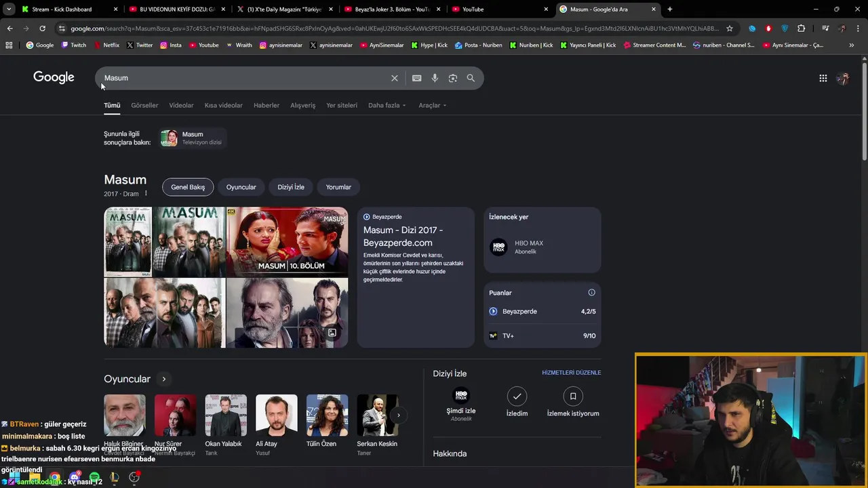Click the Masum Televizyon dizisi suggestion chip
This screenshot has width=868, height=488.
coord(193,138)
